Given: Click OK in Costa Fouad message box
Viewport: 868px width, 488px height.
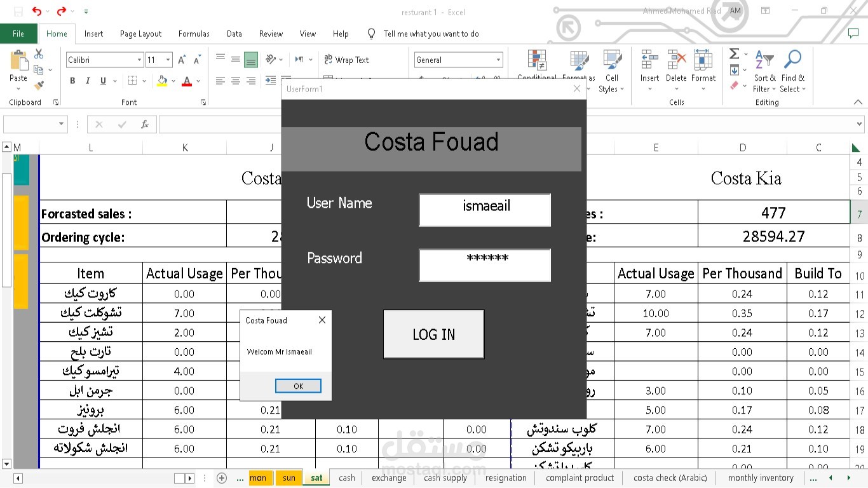Looking at the screenshot, I should click(299, 386).
